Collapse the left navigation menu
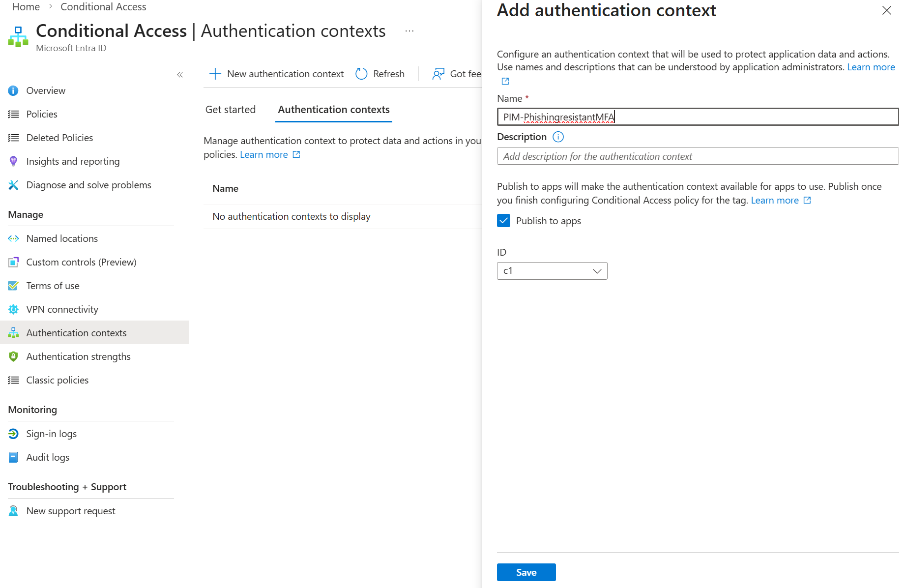Image resolution: width=905 pixels, height=588 pixels. 180,75
